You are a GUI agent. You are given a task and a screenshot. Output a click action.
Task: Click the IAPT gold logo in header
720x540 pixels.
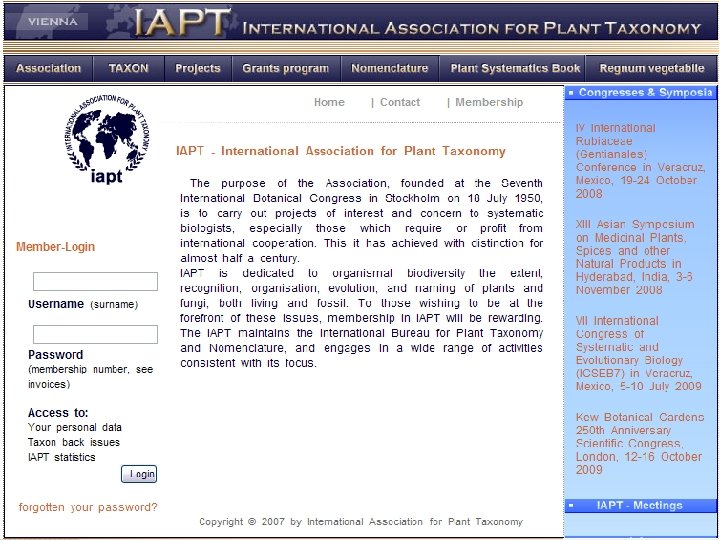click(181, 22)
